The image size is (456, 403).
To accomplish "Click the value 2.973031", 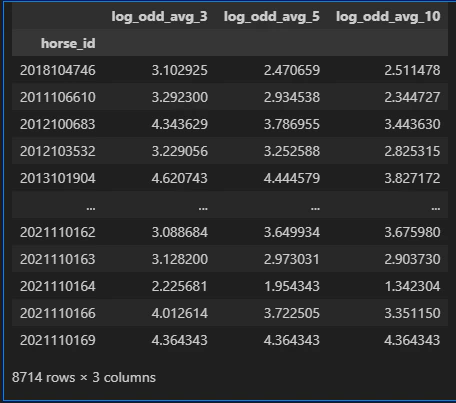I will pyautogui.click(x=292, y=259).
